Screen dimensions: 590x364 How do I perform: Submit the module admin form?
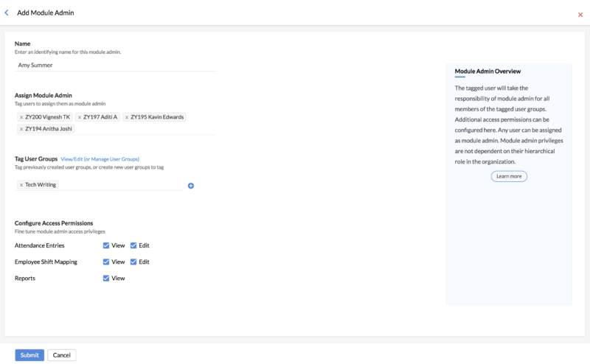tap(29, 355)
